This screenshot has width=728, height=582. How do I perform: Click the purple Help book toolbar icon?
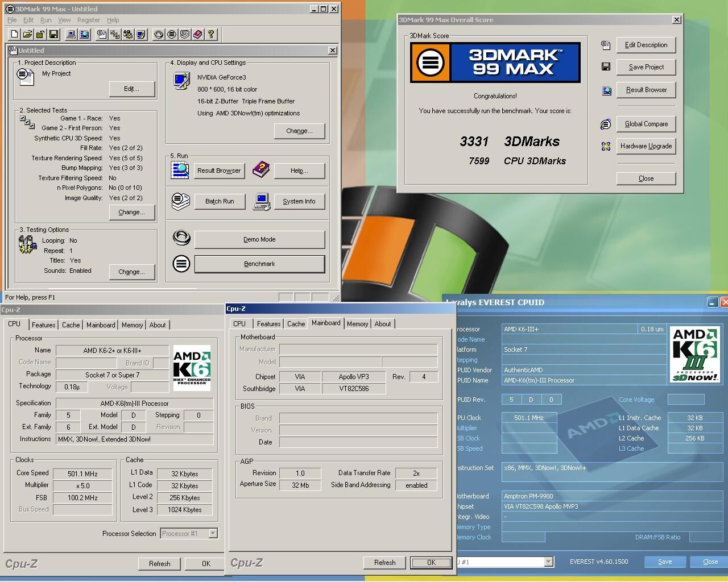(198, 35)
